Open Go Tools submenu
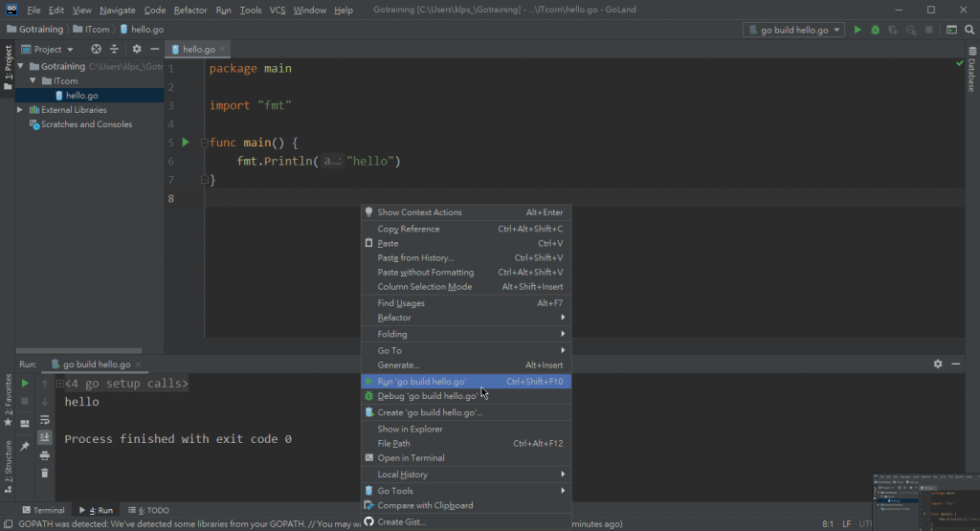 click(466, 491)
